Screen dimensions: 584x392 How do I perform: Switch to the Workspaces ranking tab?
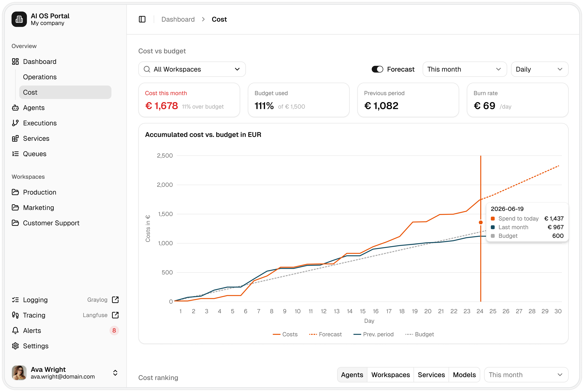pyautogui.click(x=390, y=375)
